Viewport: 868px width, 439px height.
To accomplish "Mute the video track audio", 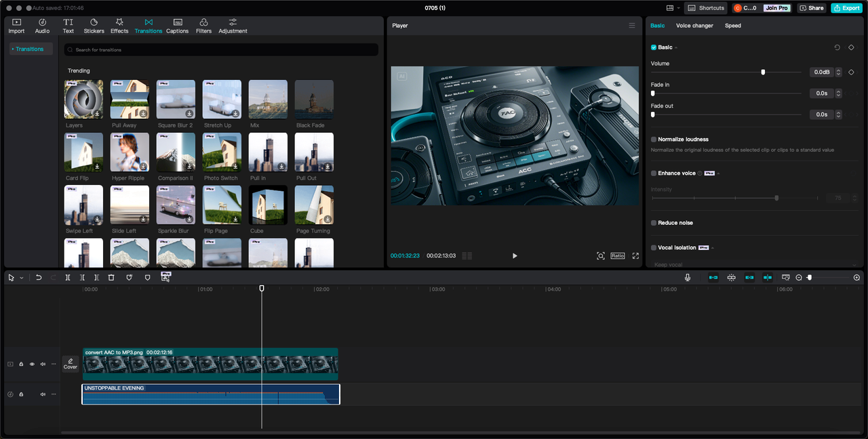I will pos(43,364).
